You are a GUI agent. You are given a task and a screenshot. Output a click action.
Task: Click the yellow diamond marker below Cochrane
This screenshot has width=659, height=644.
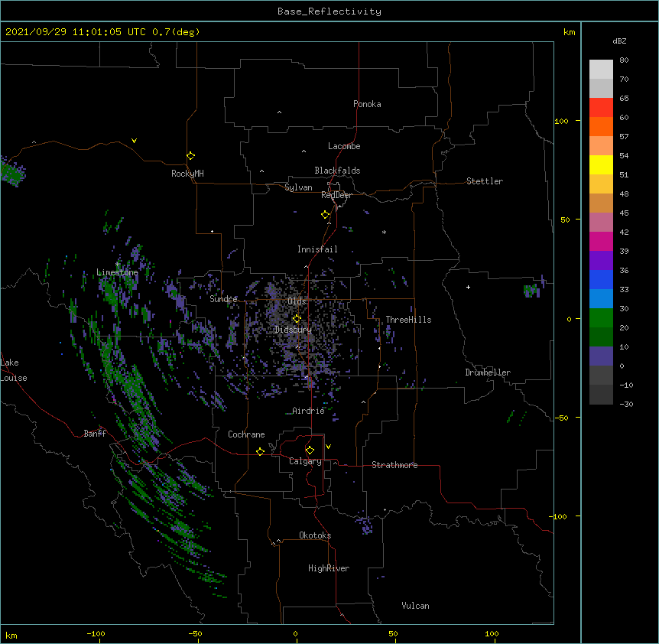click(x=260, y=451)
